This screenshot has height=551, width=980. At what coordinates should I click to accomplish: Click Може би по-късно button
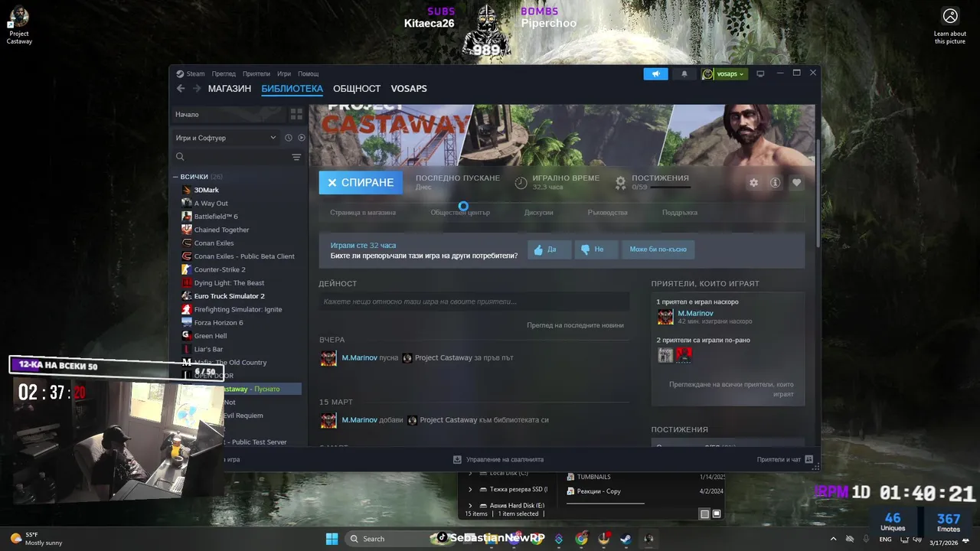coord(658,249)
